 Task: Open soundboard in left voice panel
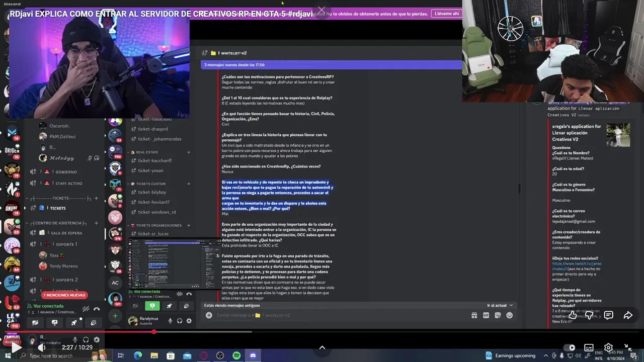click(93, 322)
